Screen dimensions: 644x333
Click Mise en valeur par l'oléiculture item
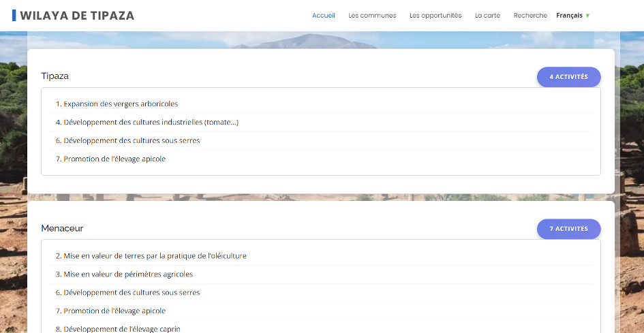coord(155,256)
